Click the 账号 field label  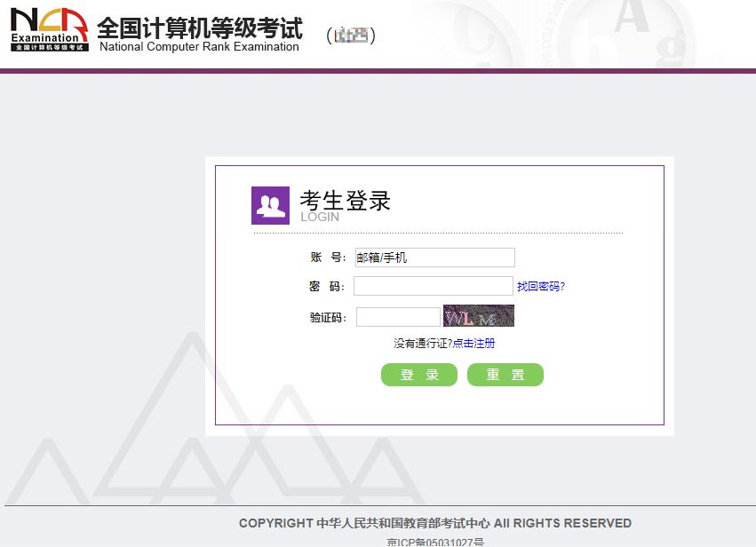[328, 258]
